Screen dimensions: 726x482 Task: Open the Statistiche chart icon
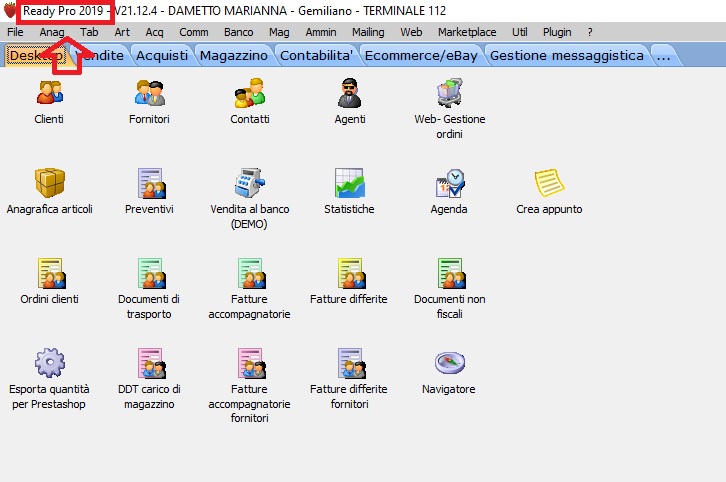[x=350, y=182]
